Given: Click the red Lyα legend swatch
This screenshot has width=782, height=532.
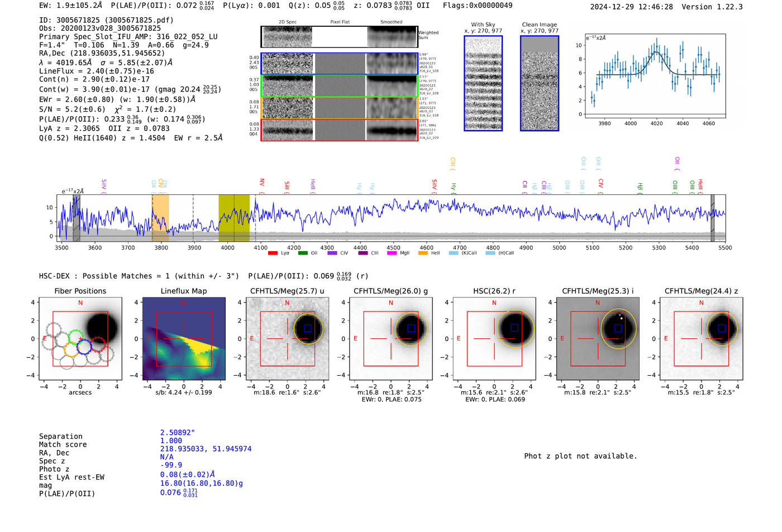Looking at the screenshot, I should [273, 253].
